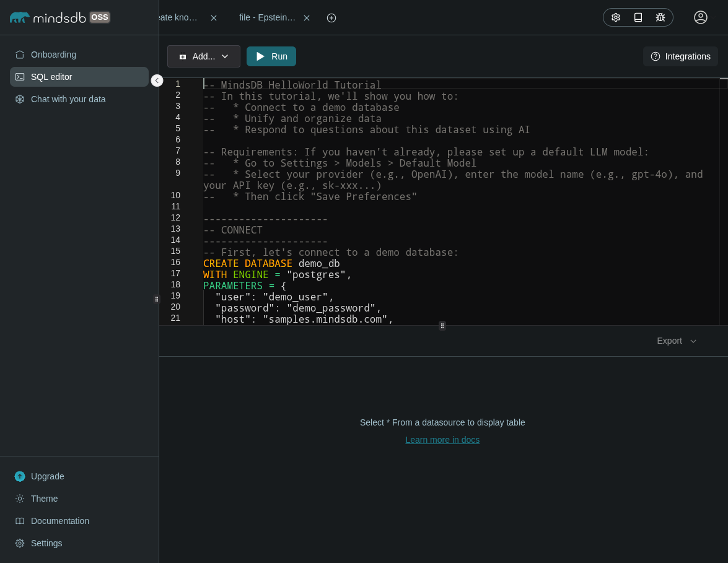Click the '-- MindsDB HelloWorld Tutorial' line
Screen dimensions: 728x563
point(292,85)
